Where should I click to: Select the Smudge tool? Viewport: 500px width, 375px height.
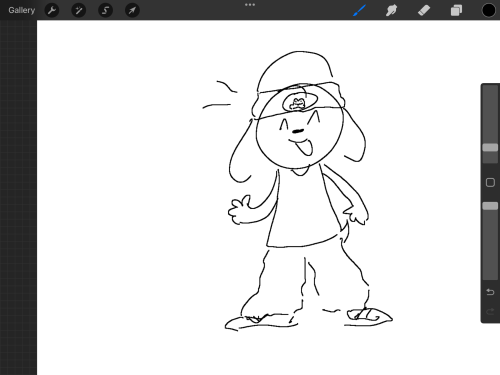click(391, 10)
